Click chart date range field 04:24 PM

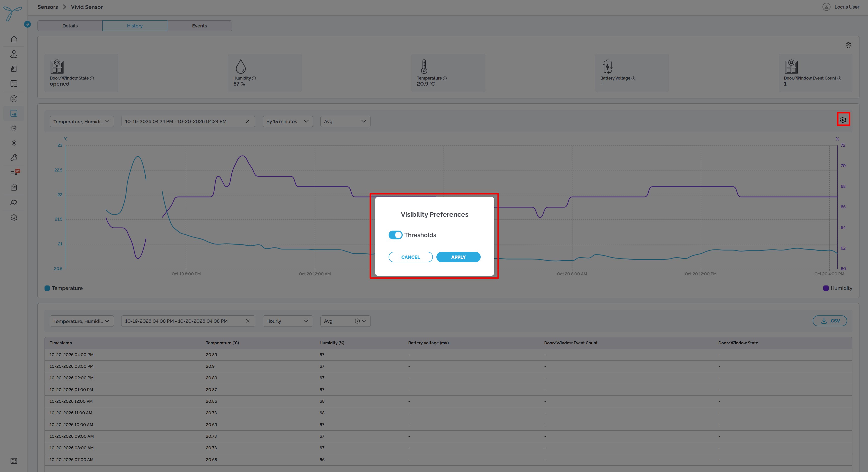(x=188, y=121)
